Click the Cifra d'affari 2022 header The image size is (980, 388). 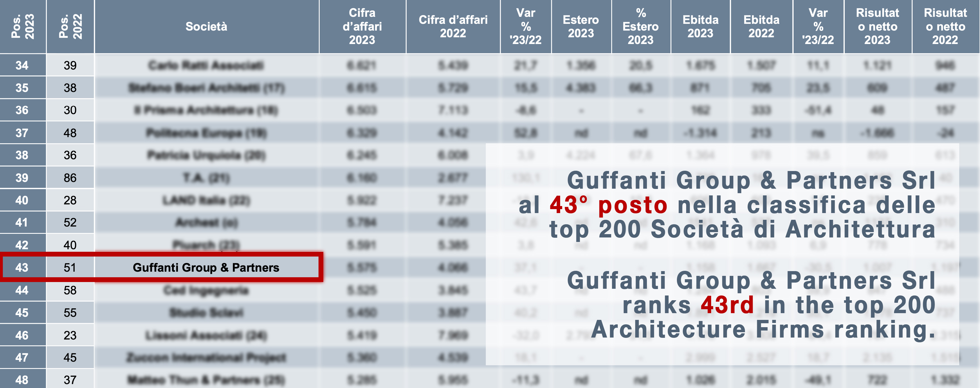tap(453, 26)
